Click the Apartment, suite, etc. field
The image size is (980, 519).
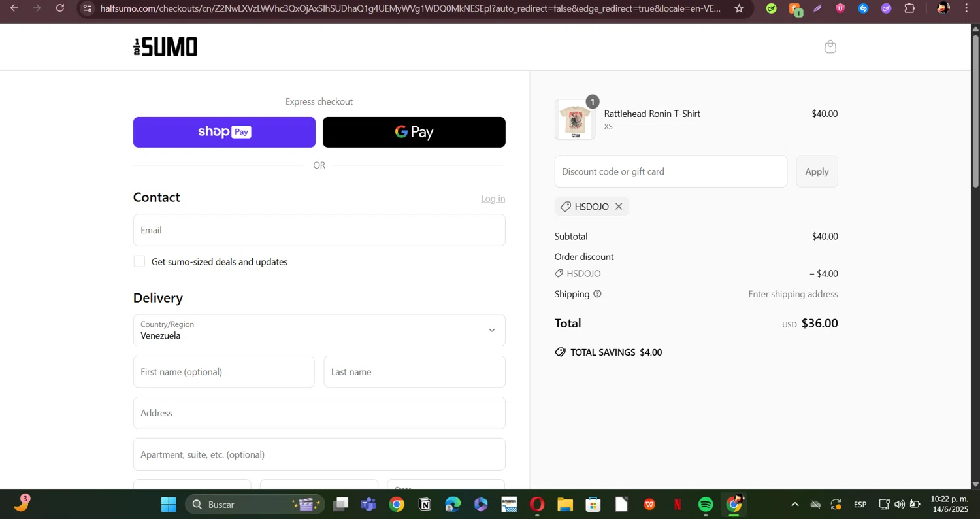pyautogui.click(x=319, y=454)
